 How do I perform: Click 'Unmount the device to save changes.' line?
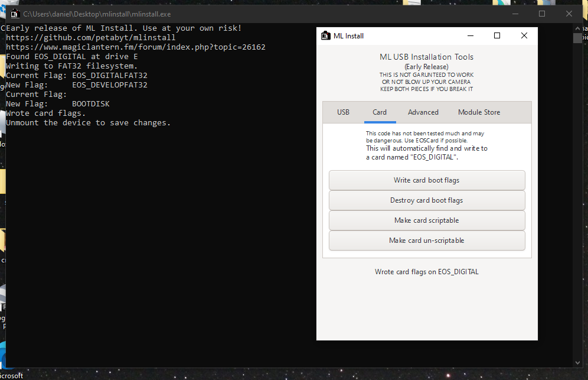pos(89,123)
